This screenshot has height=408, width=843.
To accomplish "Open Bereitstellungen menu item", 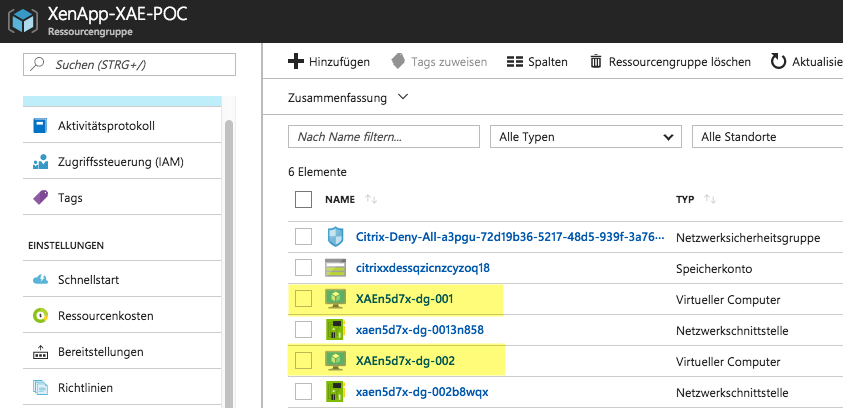I will [122, 352].
